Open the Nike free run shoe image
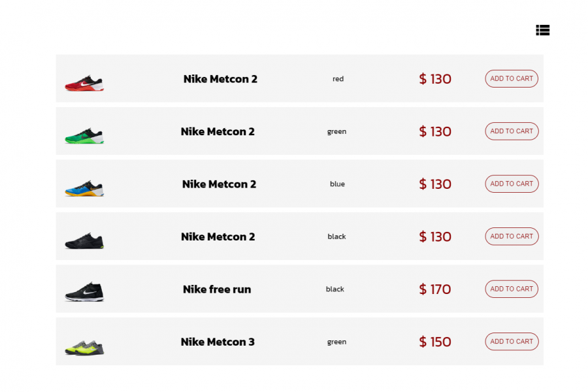This screenshot has height=392, width=588. click(x=84, y=292)
